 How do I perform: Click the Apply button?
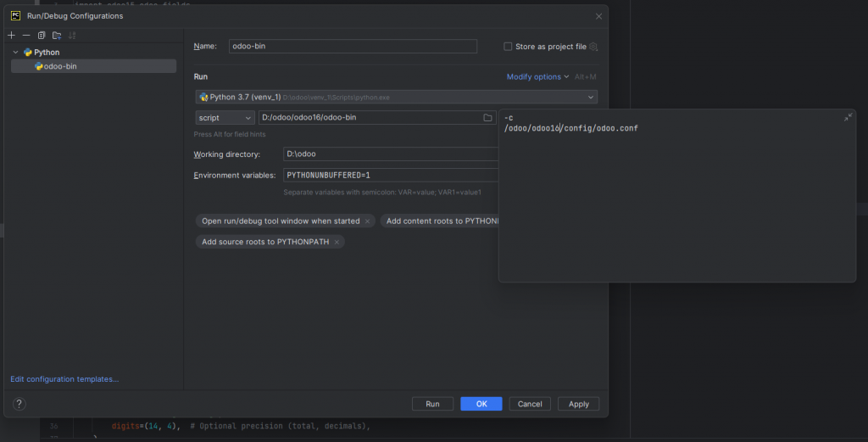pos(578,404)
